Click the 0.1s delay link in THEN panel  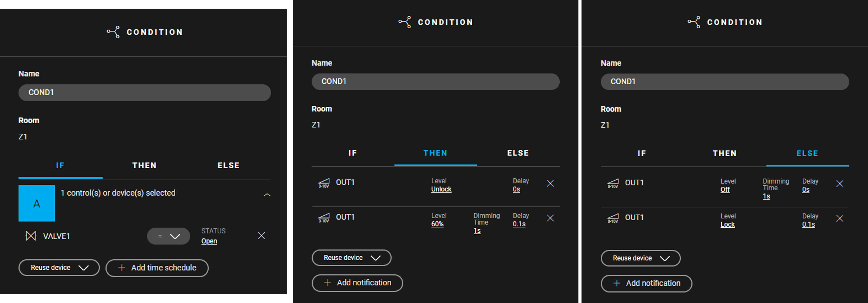point(519,224)
